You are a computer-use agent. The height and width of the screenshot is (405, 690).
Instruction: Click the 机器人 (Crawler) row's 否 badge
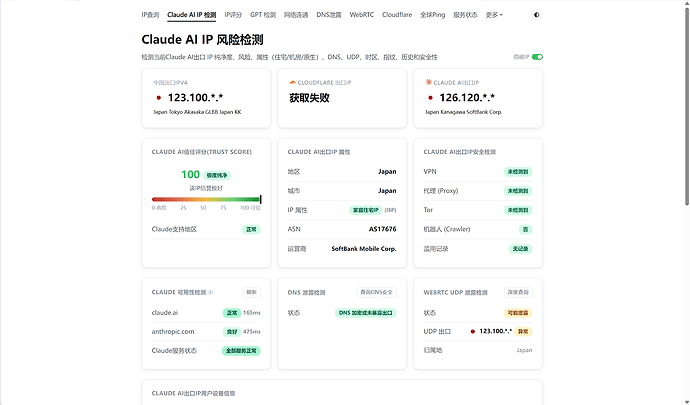[x=525, y=229]
